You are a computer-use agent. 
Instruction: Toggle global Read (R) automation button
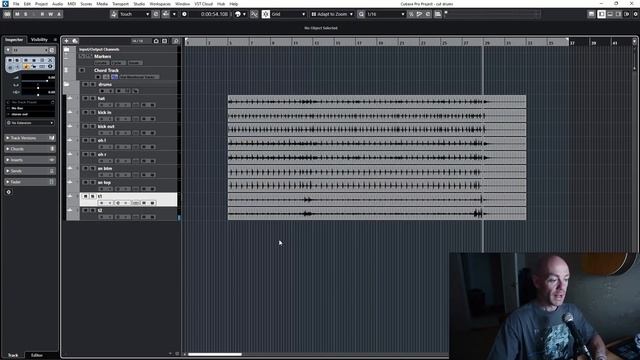point(42,14)
